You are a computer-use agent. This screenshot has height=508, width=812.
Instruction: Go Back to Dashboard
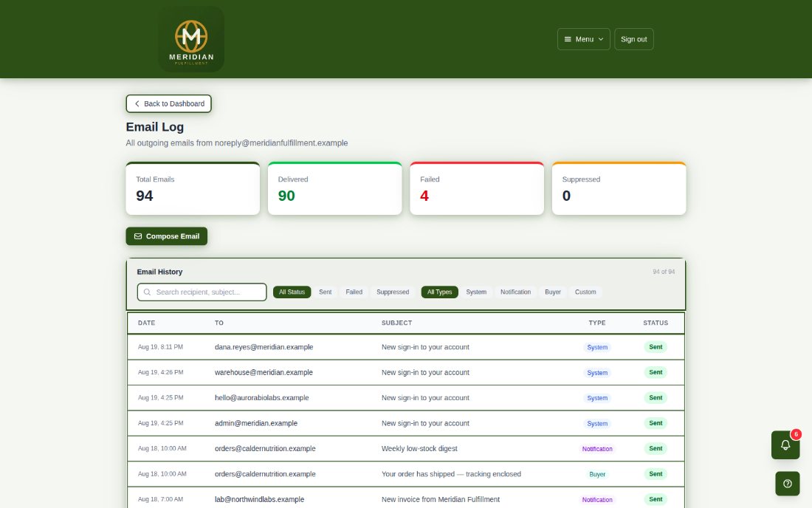tap(169, 103)
